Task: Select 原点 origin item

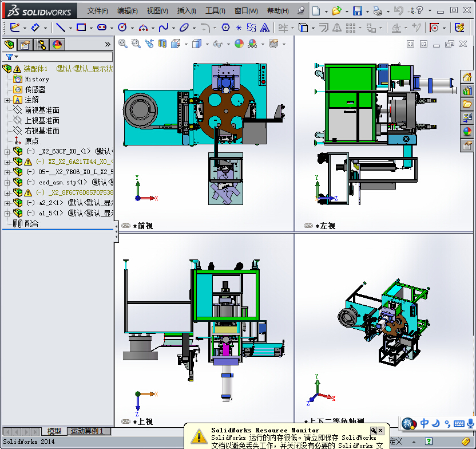Action: [31, 141]
